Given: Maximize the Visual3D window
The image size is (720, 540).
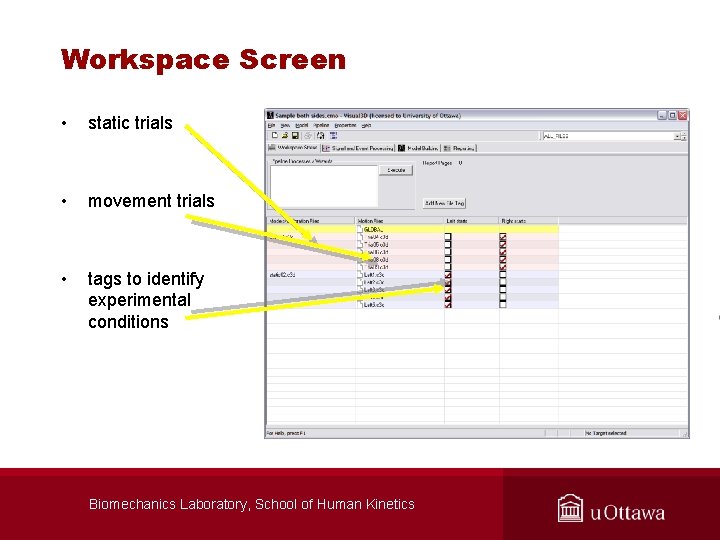Looking at the screenshot, I should [672, 115].
